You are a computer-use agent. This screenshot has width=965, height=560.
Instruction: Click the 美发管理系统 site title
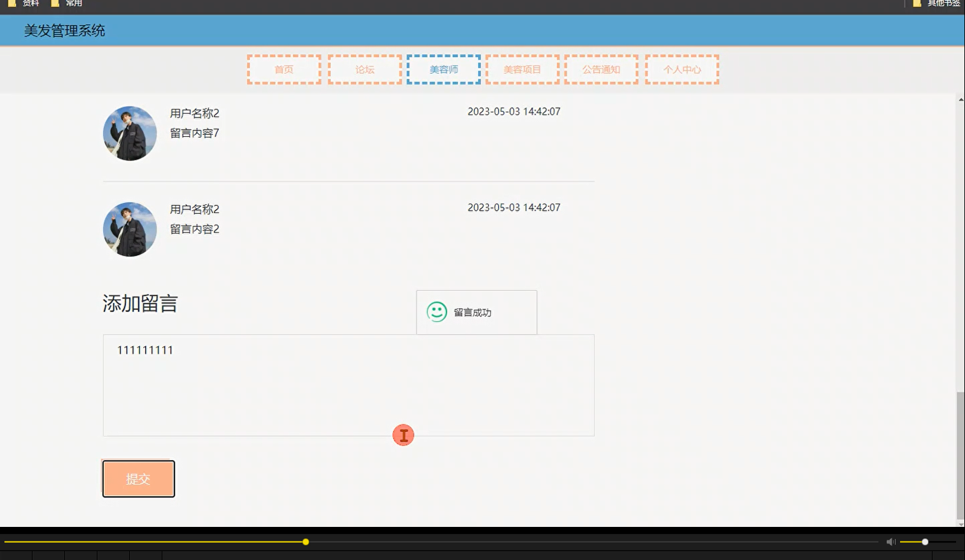tap(64, 31)
